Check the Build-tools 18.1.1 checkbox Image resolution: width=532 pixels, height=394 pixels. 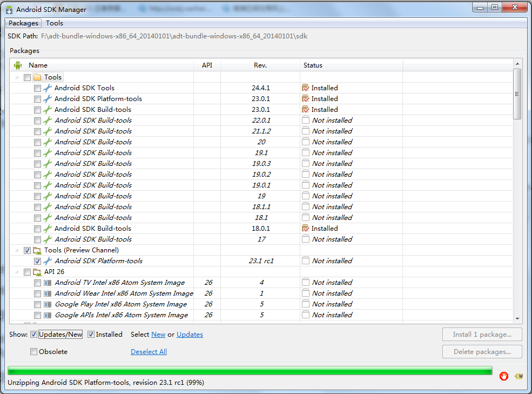point(37,207)
